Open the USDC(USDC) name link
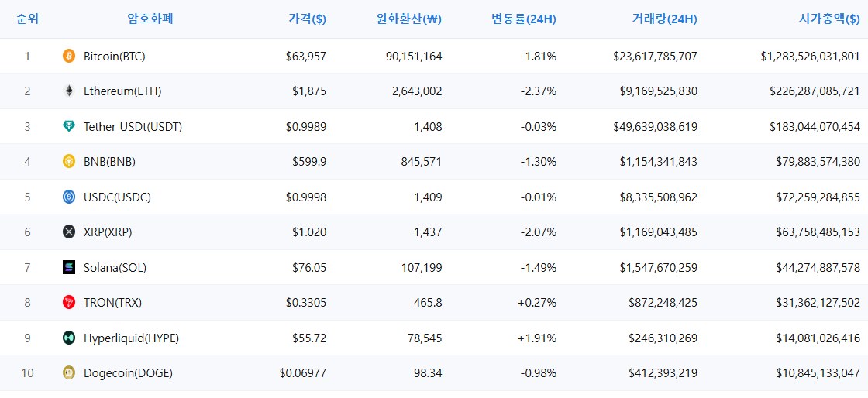The height and width of the screenshot is (398, 868). tap(117, 197)
